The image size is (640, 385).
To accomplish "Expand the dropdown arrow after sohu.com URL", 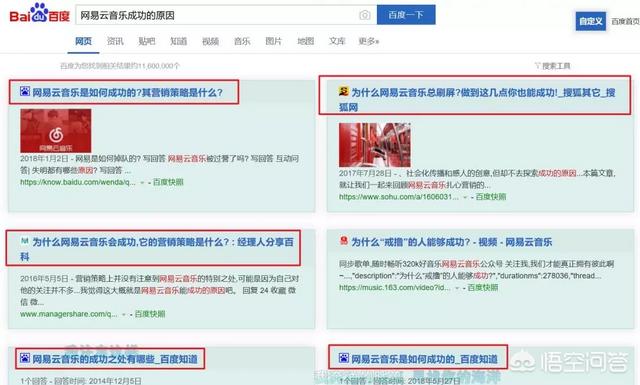I will click(x=465, y=197).
